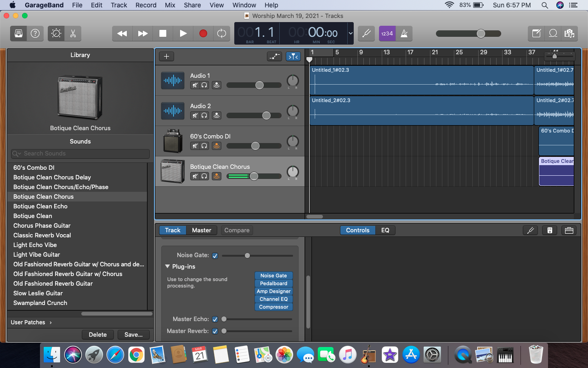
Task: Open the Noise Gate plug-in slot
Action: pos(274,276)
